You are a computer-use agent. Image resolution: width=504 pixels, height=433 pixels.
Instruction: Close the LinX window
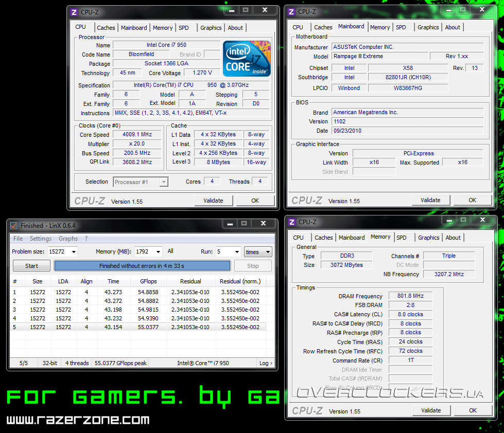tap(263, 223)
